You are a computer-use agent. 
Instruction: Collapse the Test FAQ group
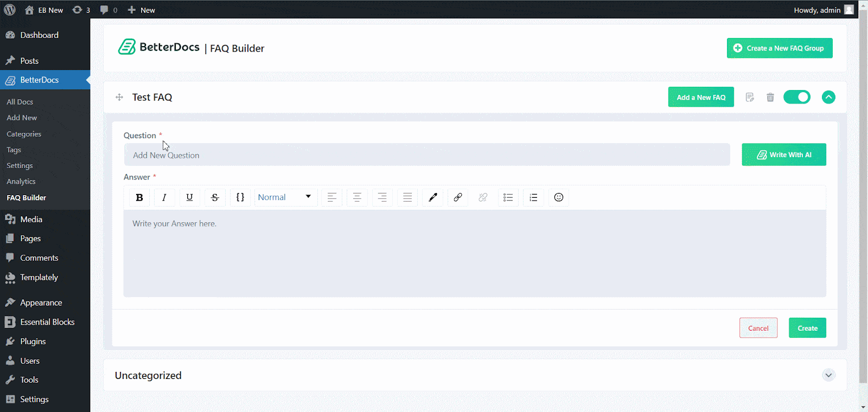[828, 97]
